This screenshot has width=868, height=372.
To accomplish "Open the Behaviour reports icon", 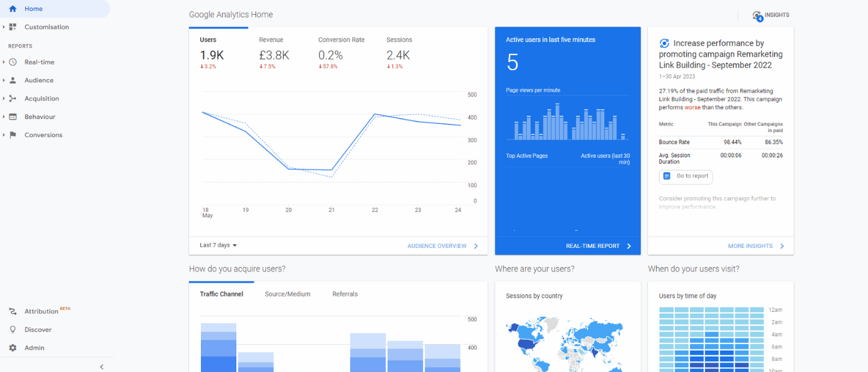I will (14, 116).
